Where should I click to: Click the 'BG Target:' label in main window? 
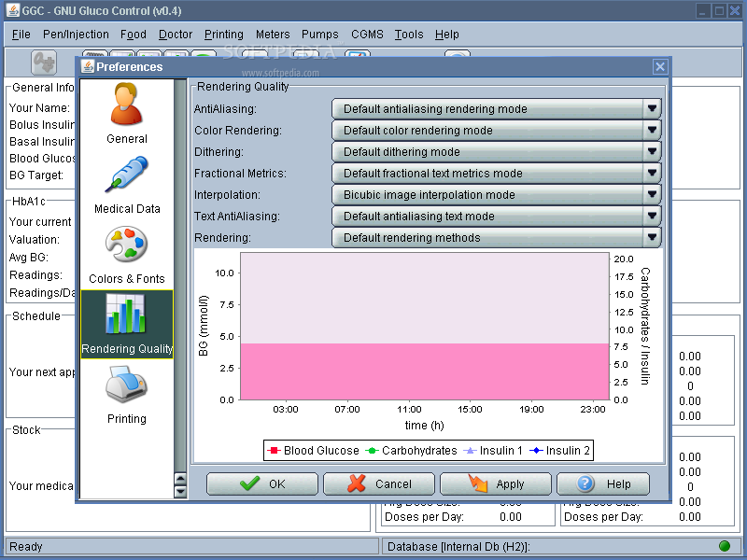(36, 175)
